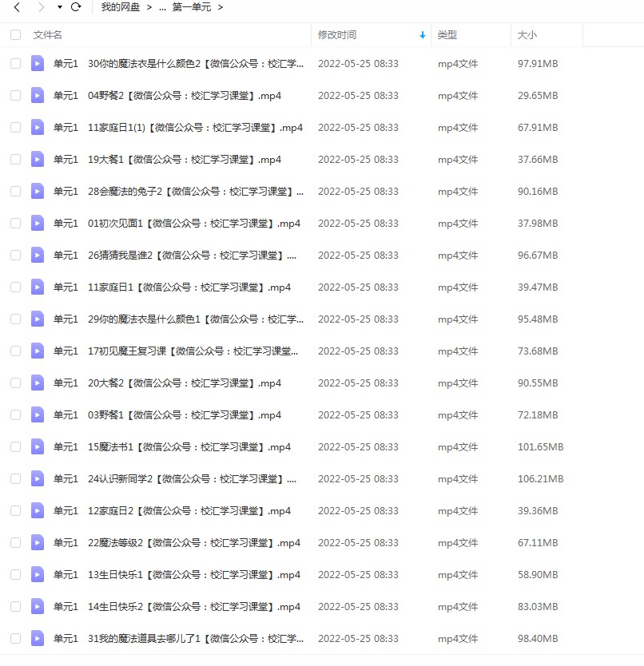Open 我的网盘 in the breadcrumb
Screen dimensions: 644x666
click(121, 7)
